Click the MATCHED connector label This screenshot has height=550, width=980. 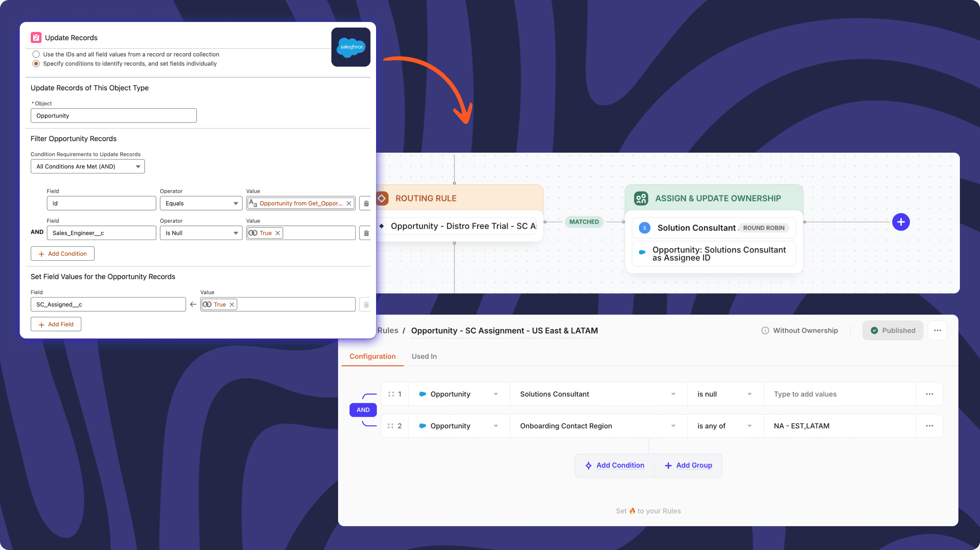click(x=584, y=222)
